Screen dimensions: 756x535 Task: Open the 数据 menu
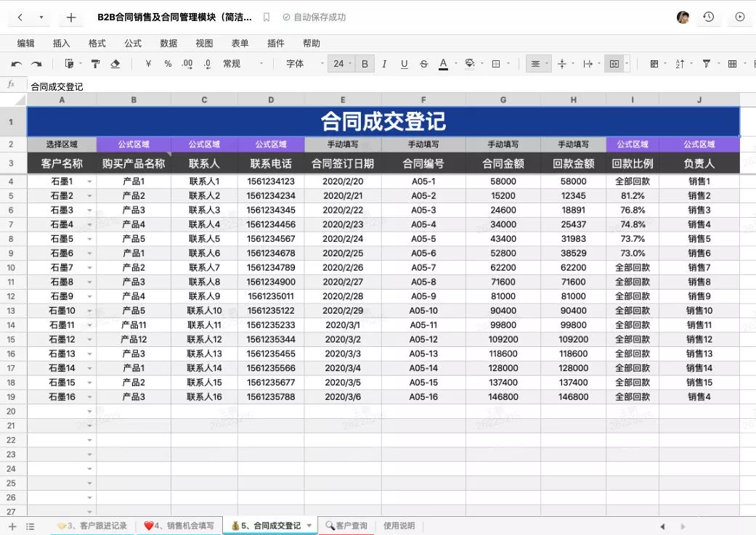(x=168, y=43)
